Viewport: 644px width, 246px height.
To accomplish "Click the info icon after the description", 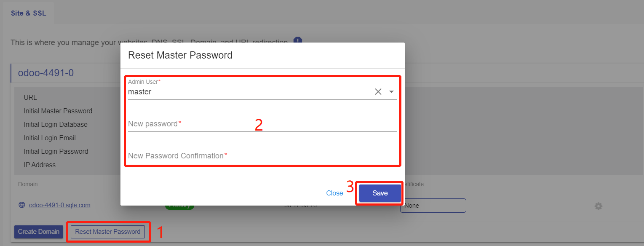I will [x=298, y=41].
